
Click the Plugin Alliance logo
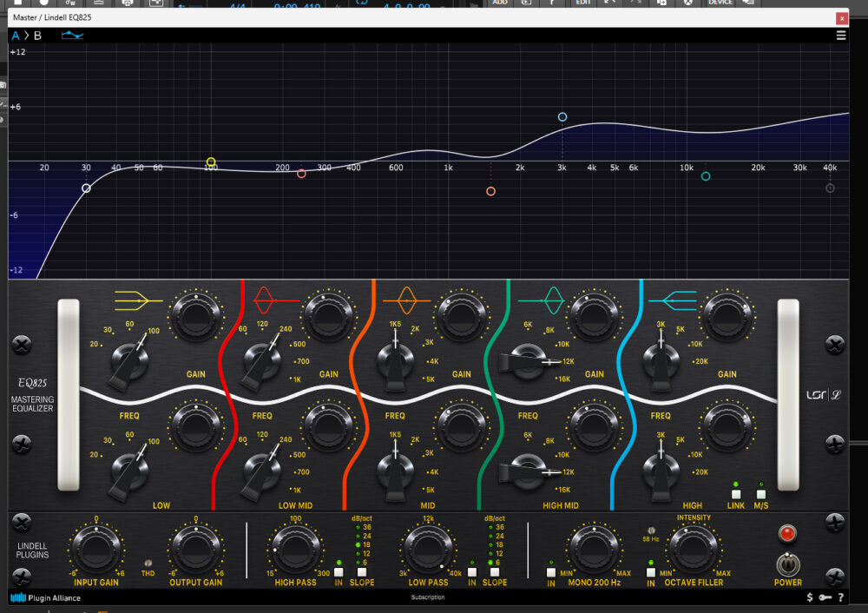(45, 598)
